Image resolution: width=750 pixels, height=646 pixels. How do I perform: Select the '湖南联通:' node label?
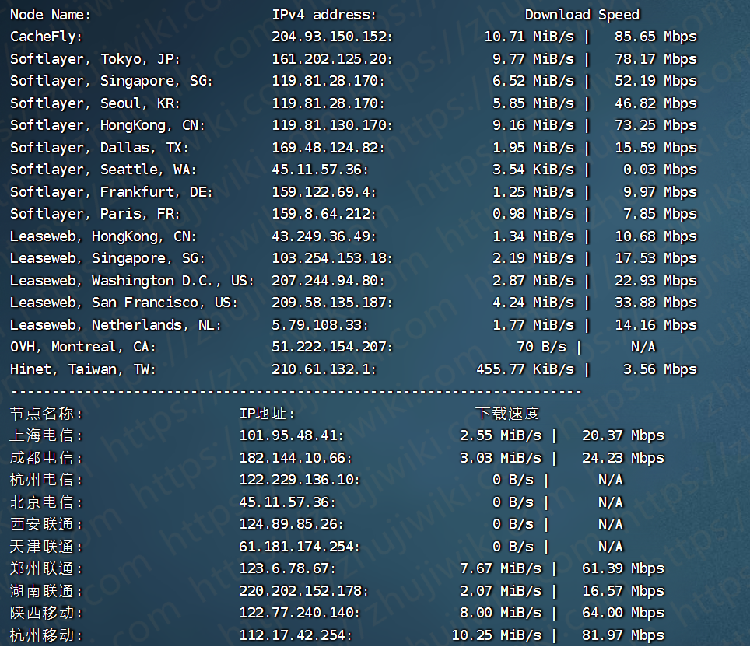coord(46,591)
